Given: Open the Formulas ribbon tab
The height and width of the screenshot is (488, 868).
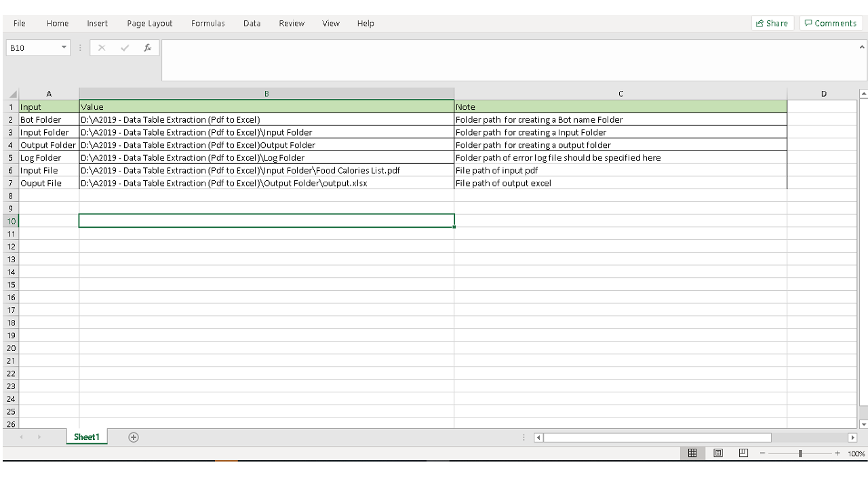Looking at the screenshot, I should pyautogui.click(x=208, y=23).
